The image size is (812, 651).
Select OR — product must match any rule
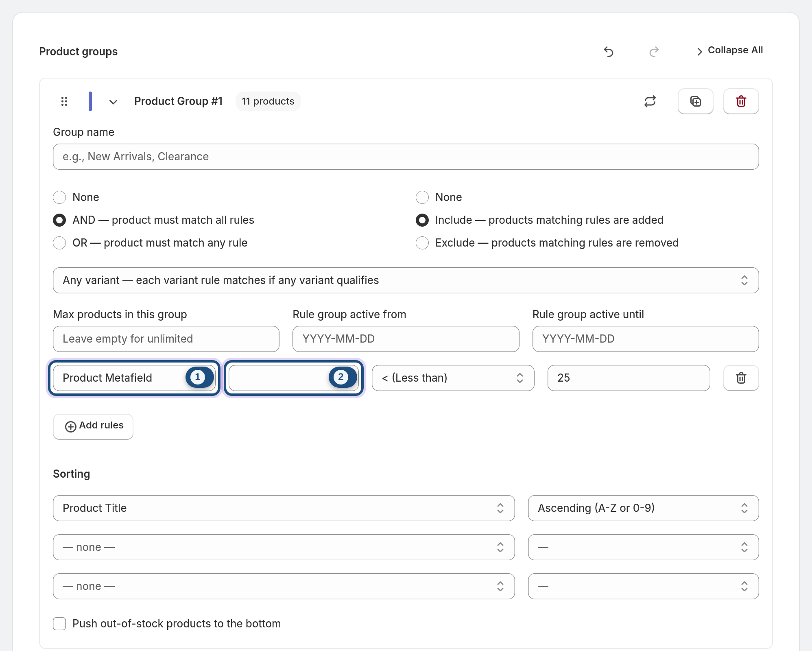coord(59,243)
